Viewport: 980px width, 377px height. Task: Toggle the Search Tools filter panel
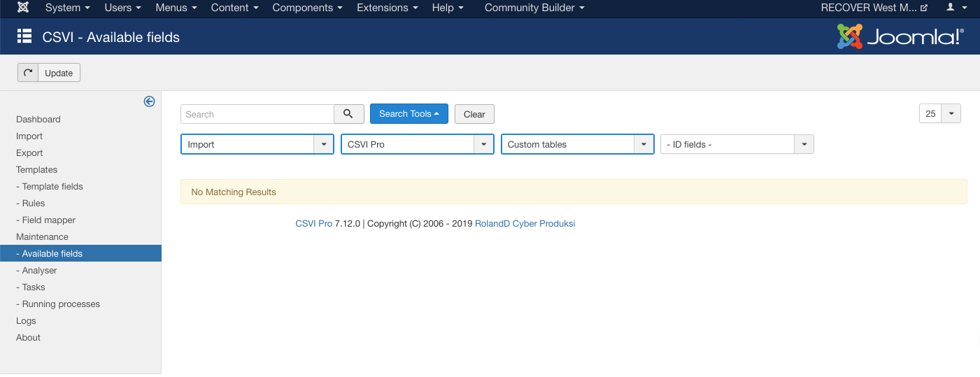(x=409, y=114)
